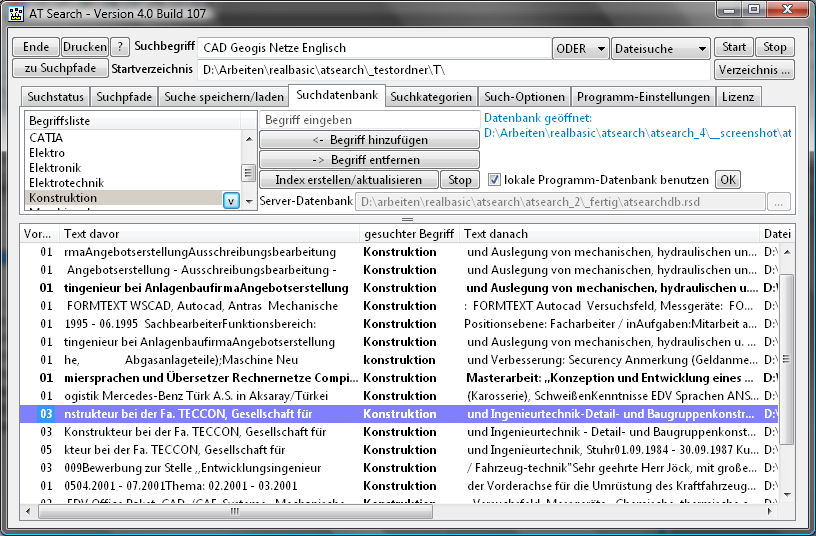Select CATIA in the Begriffsliste
Viewport: 816px width, 536px height.
pyautogui.click(x=133, y=138)
